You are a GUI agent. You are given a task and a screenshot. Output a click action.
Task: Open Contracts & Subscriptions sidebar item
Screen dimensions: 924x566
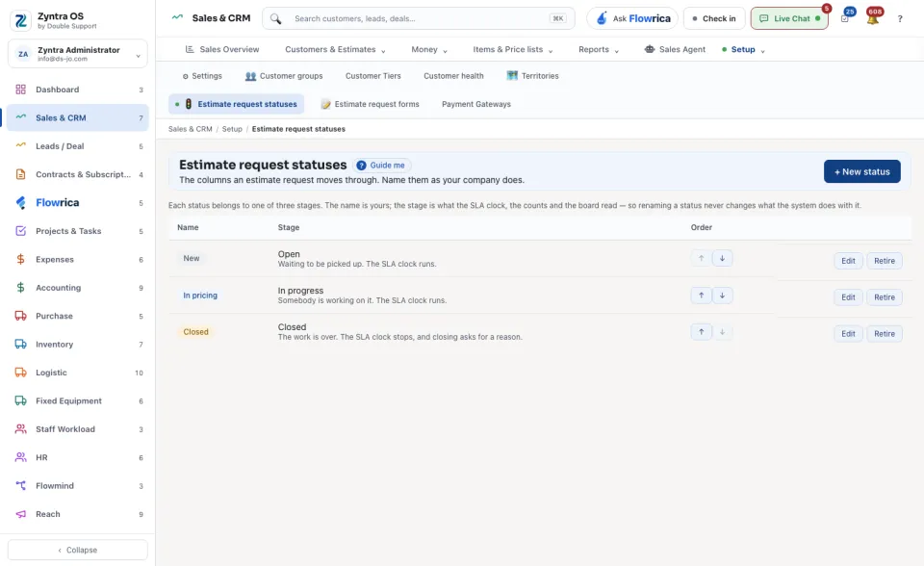(78, 174)
